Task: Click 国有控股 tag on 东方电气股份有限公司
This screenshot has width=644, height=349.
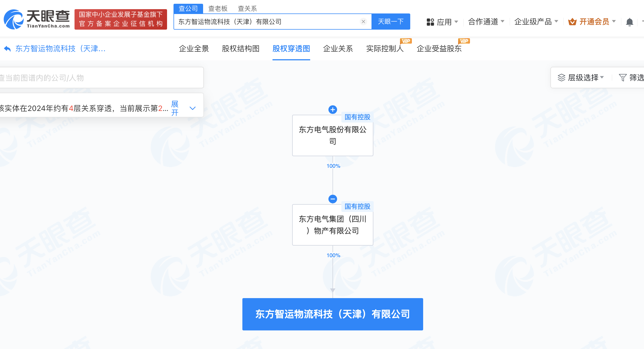Action: [x=357, y=117]
